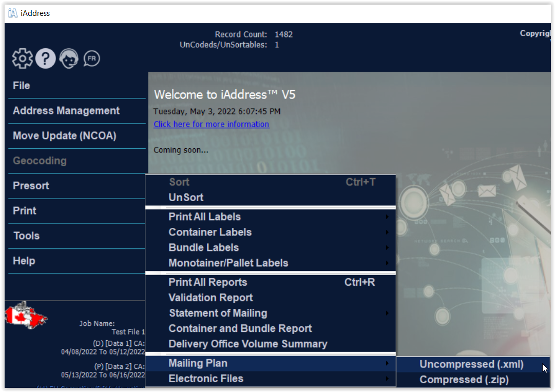Expand the Container Labels submenu arrow
555x392 pixels.
[x=387, y=232]
